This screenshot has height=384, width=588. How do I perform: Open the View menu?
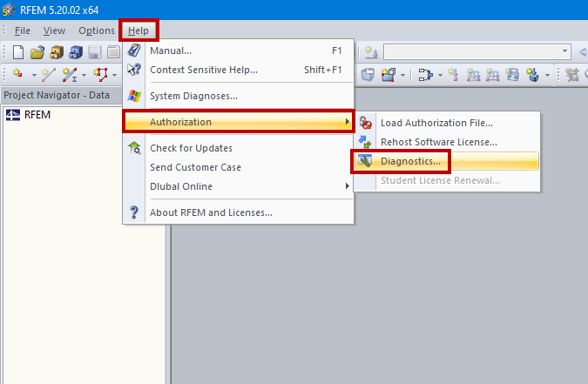click(x=54, y=30)
